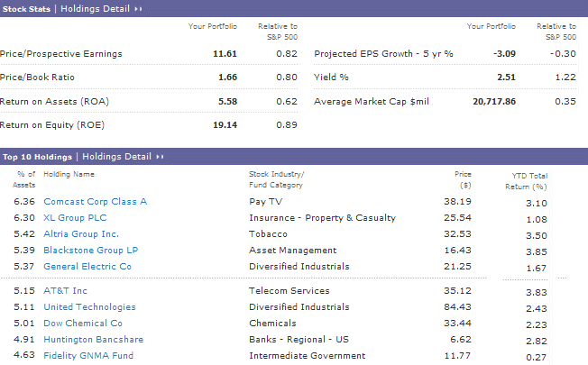Viewport: 588px width, 365px height.
Task: Click Banks - Regional - US cell
Action: click(299, 340)
